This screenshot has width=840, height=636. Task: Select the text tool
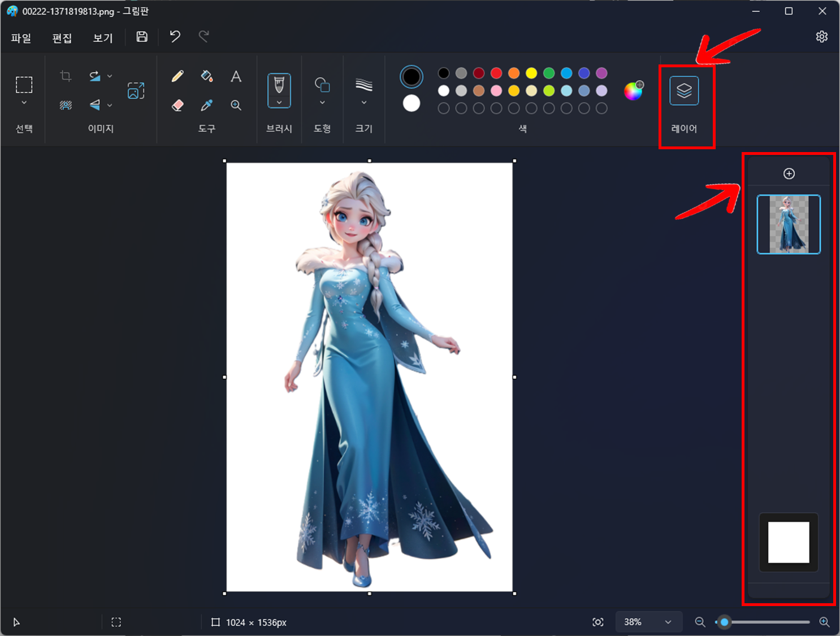pyautogui.click(x=236, y=76)
